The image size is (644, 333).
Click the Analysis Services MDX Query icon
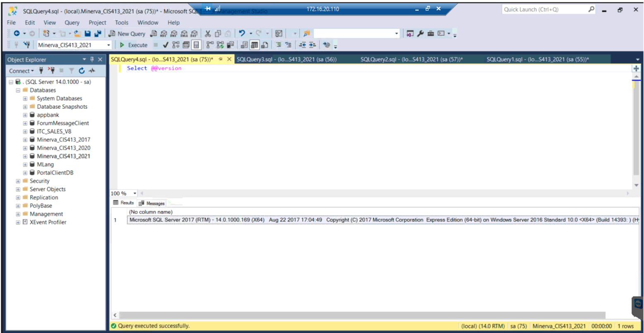pyautogui.click(x=163, y=34)
